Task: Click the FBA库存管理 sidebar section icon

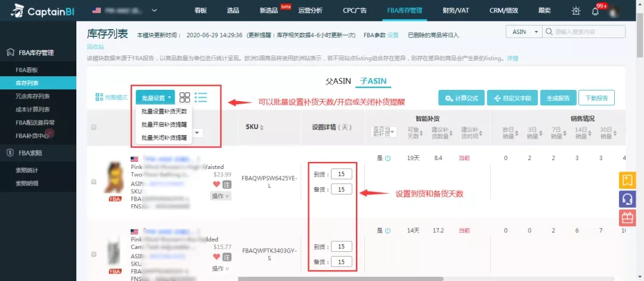Action: pyautogui.click(x=11, y=52)
